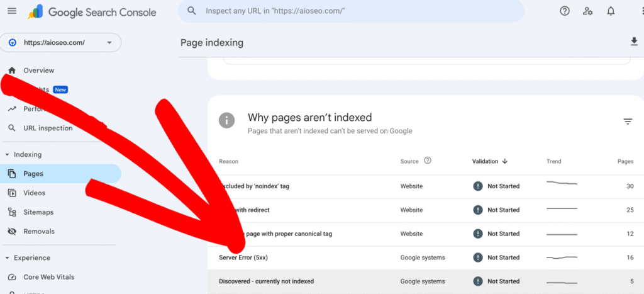644x294 pixels.
Task: Go to Overview in the sidebar
Action: 38,71
